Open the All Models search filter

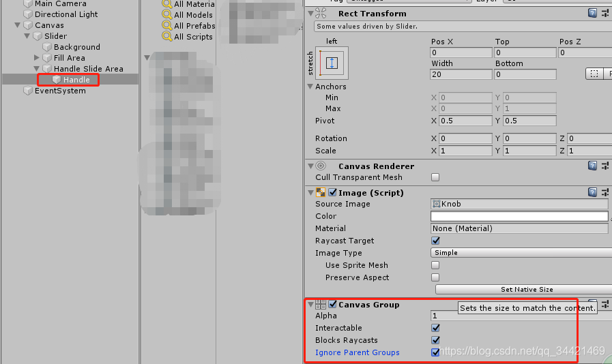193,15
